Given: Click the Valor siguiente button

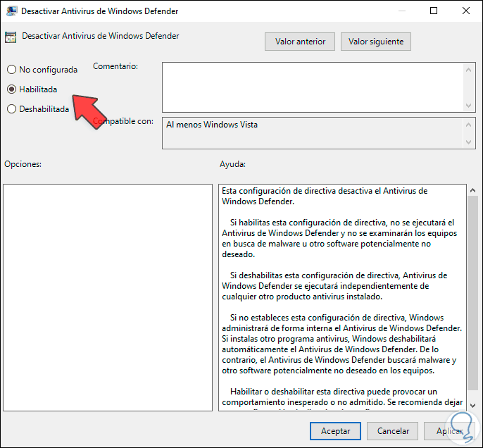Looking at the screenshot, I should [x=376, y=42].
